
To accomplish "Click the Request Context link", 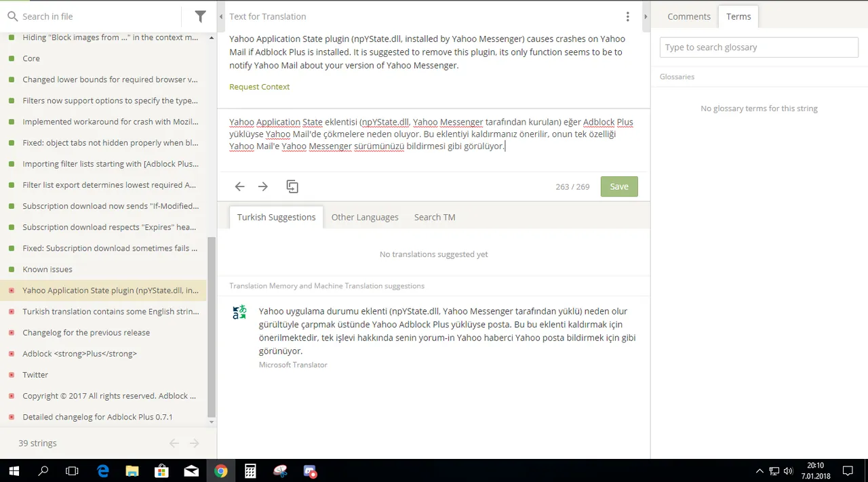I will (x=259, y=87).
